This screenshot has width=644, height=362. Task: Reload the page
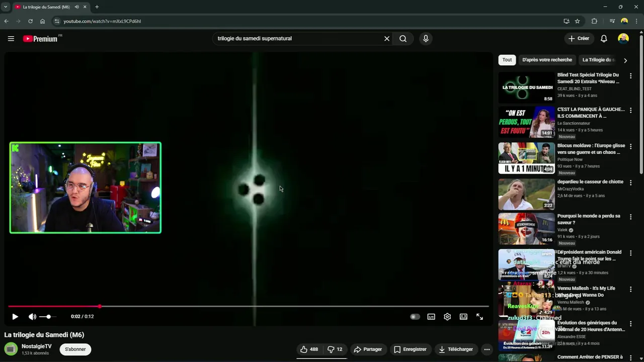[x=30, y=21]
